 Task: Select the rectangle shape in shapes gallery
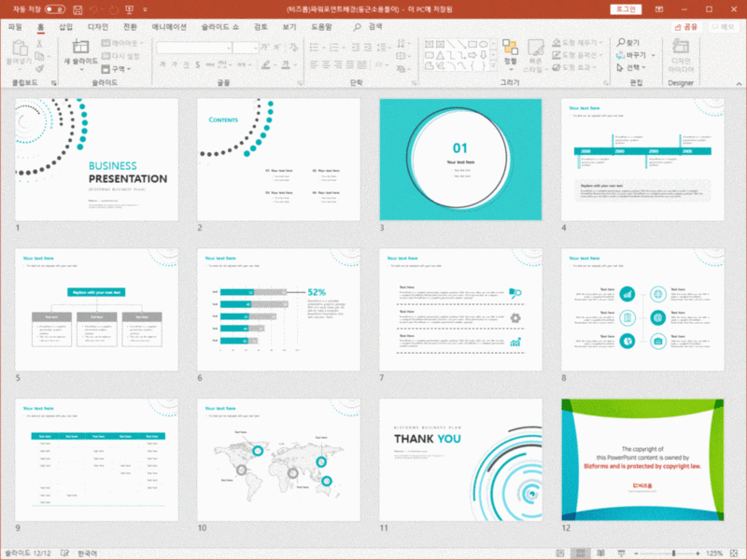click(x=472, y=44)
